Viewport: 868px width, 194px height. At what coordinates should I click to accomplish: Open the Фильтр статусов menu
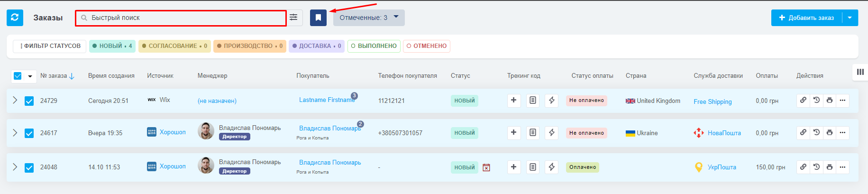pyautogui.click(x=49, y=46)
